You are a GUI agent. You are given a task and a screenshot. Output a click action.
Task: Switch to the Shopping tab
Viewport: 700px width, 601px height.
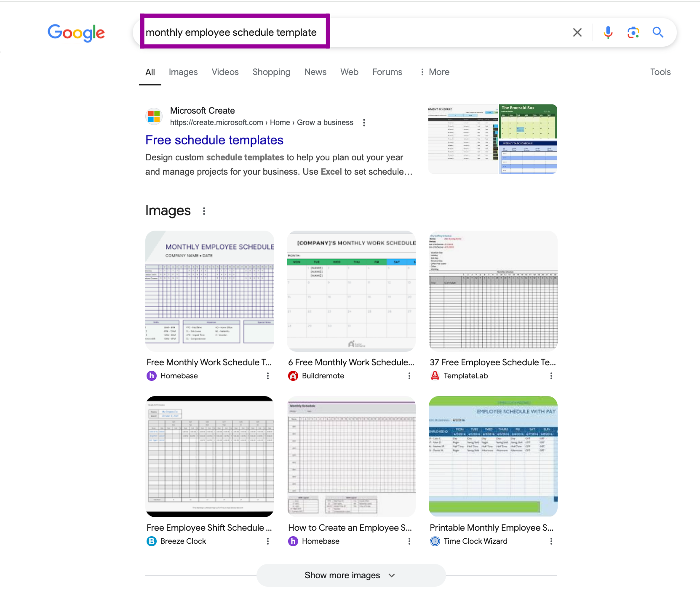tap(271, 72)
